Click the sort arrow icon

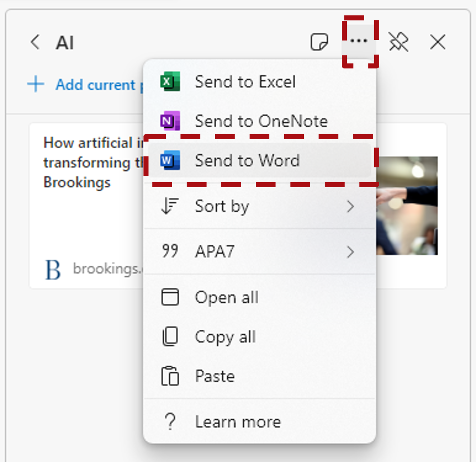point(170,206)
